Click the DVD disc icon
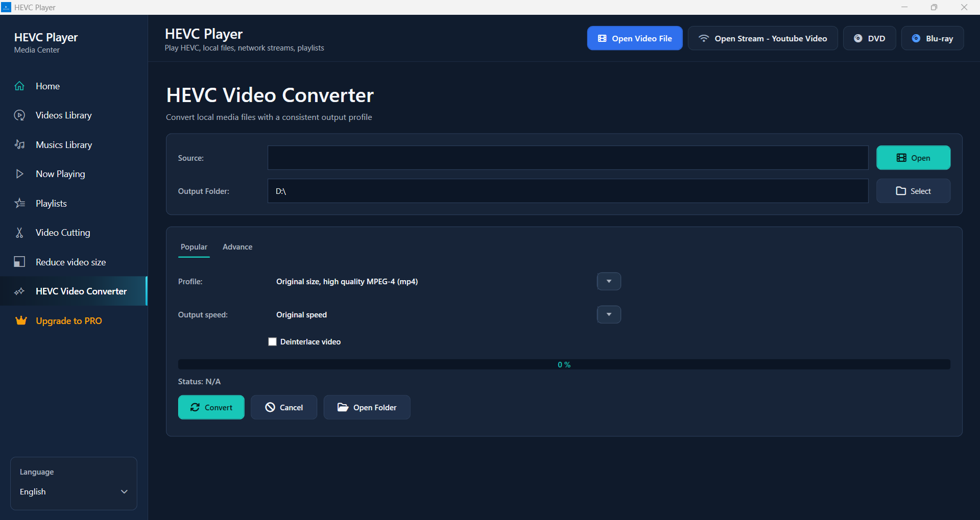This screenshot has height=520, width=980. pyautogui.click(x=858, y=38)
